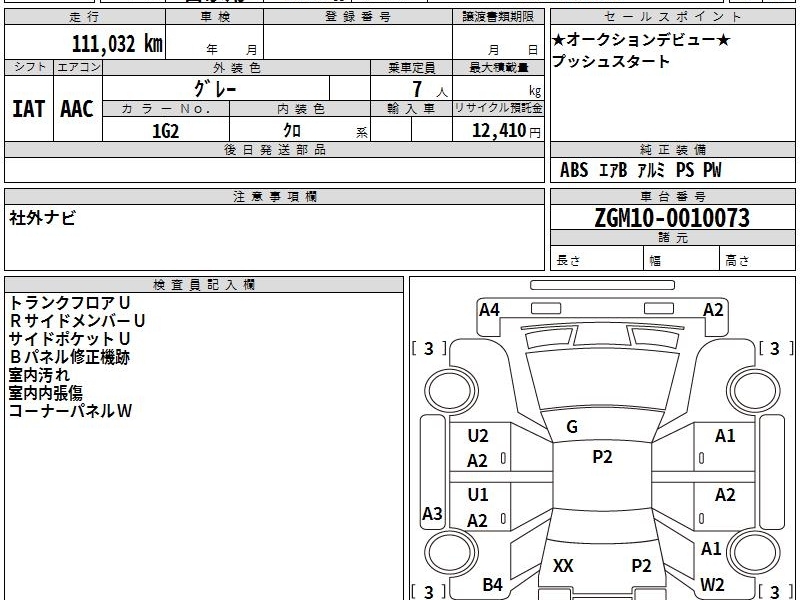Click the 長さ dimension cell

tap(597, 259)
